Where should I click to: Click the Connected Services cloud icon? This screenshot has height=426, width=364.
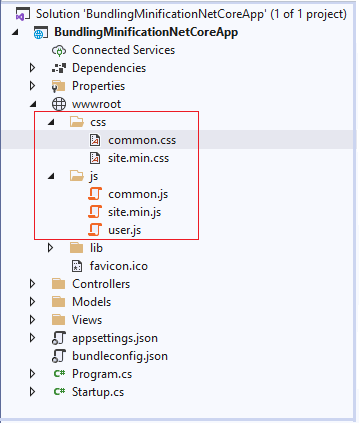point(59,51)
